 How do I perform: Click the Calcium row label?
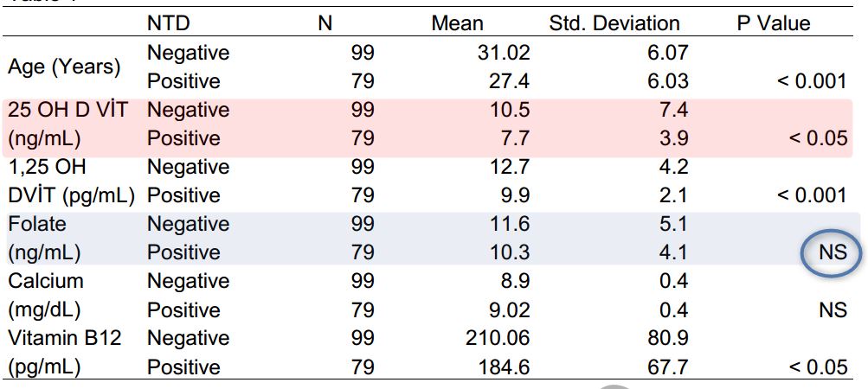point(46,281)
